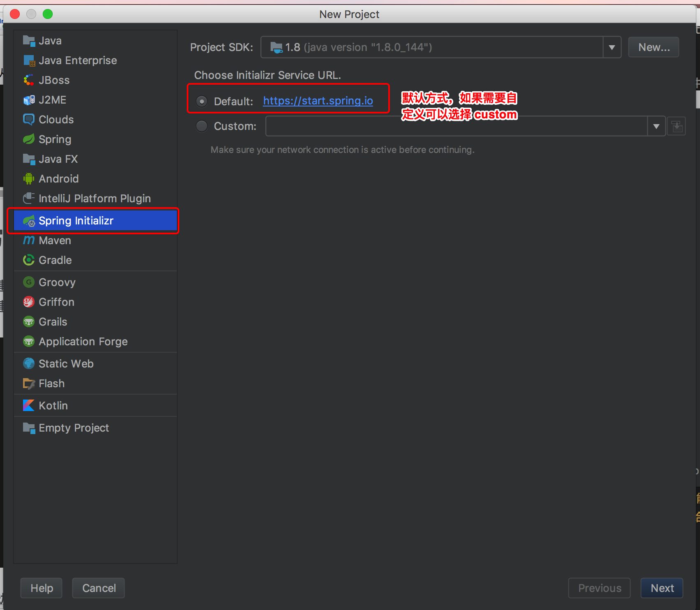Viewport: 700px width, 610px height.
Task: Select the Default service URL radio button
Action: [x=202, y=101]
